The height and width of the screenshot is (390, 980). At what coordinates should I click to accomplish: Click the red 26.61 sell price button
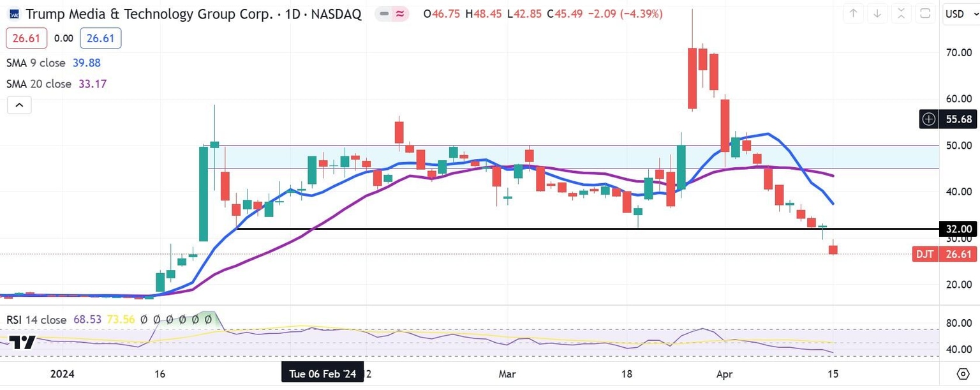(26, 38)
